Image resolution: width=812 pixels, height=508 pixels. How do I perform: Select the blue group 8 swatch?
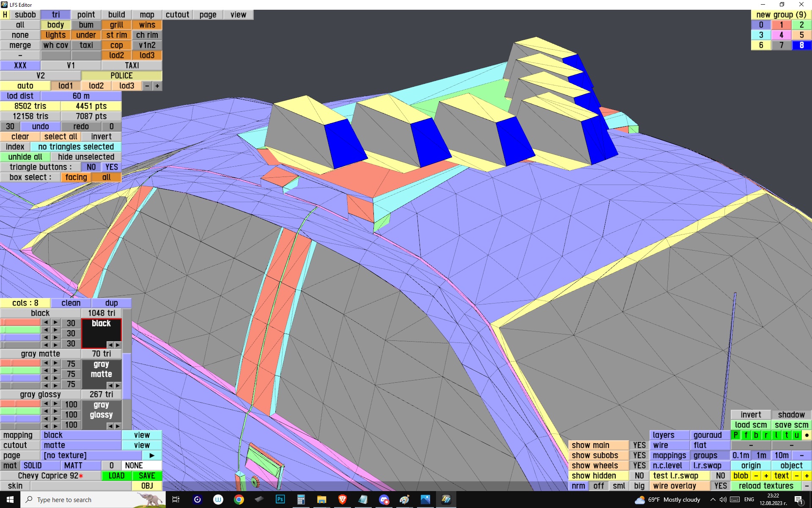[801, 45]
